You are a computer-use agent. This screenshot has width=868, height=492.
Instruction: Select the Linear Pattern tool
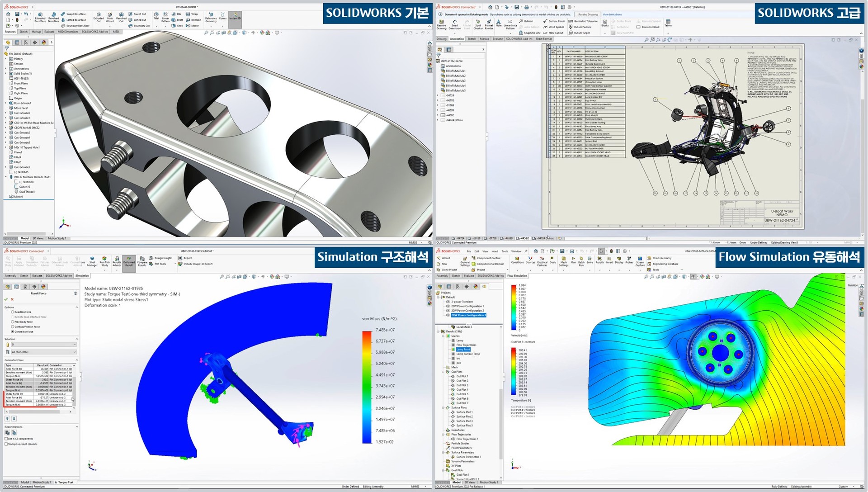click(165, 18)
